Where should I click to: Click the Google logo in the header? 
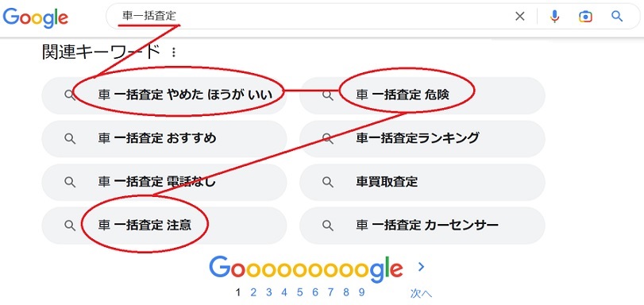click(x=35, y=17)
